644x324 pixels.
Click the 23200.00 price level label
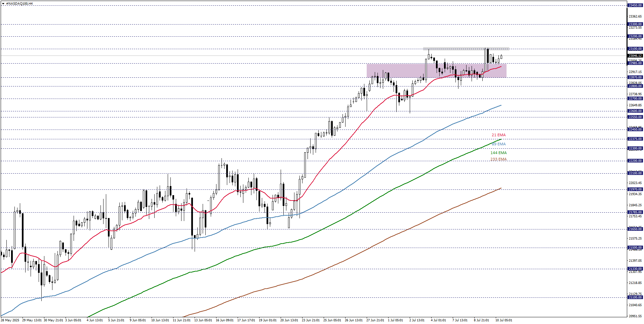pos(635,36)
